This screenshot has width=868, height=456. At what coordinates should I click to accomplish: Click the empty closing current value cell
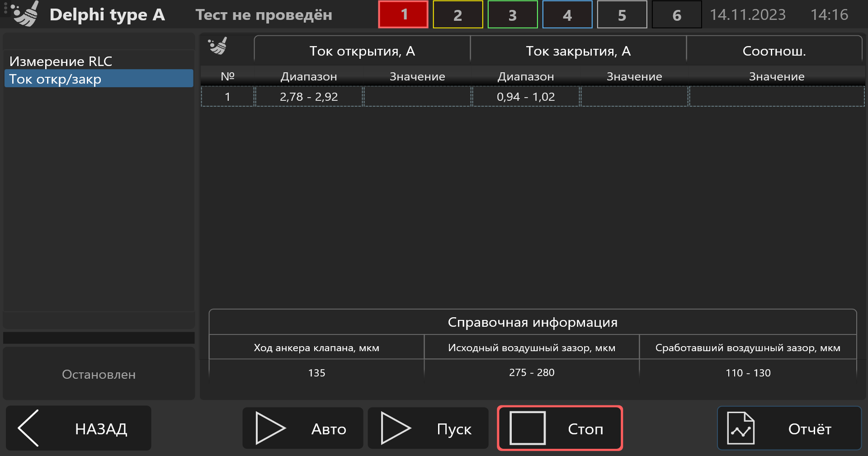click(x=634, y=97)
